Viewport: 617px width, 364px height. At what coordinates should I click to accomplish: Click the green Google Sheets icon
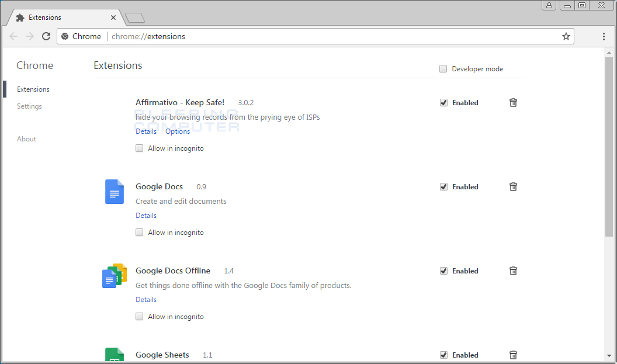[x=115, y=355]
